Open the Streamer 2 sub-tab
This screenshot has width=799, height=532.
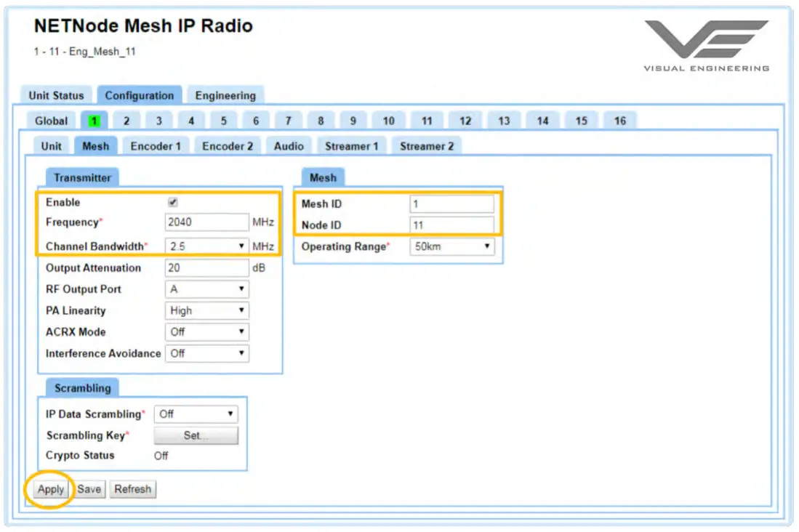tap(427, 146)
